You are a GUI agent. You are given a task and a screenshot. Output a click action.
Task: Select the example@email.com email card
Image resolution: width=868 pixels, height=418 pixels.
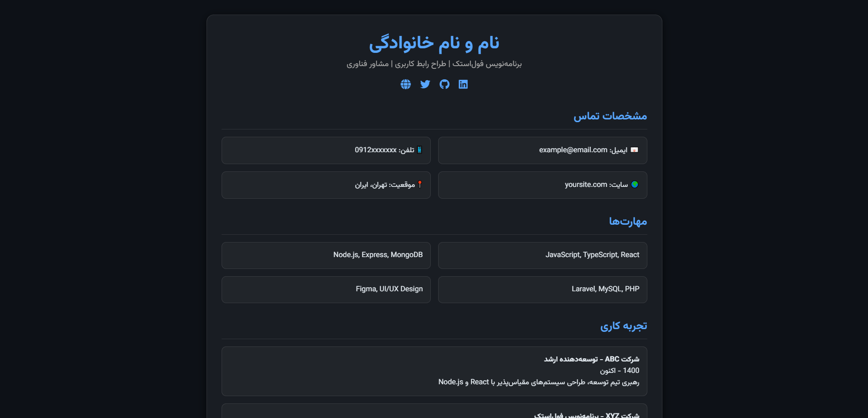pyautogui.click(x=542, y=150)
